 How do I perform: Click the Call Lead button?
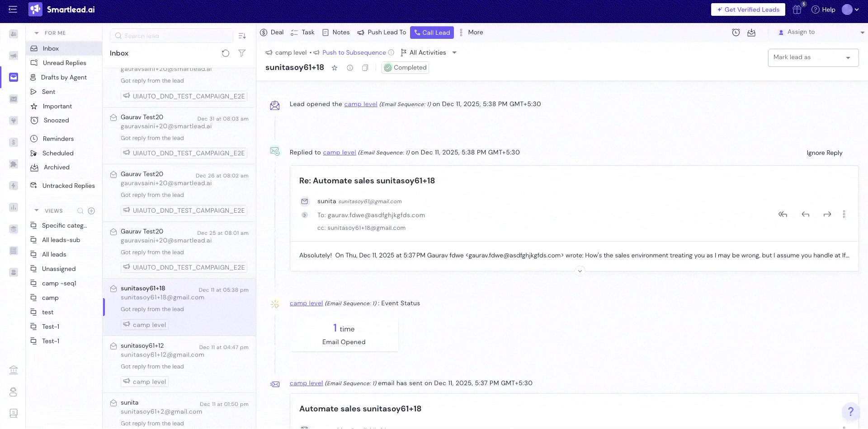432,33
